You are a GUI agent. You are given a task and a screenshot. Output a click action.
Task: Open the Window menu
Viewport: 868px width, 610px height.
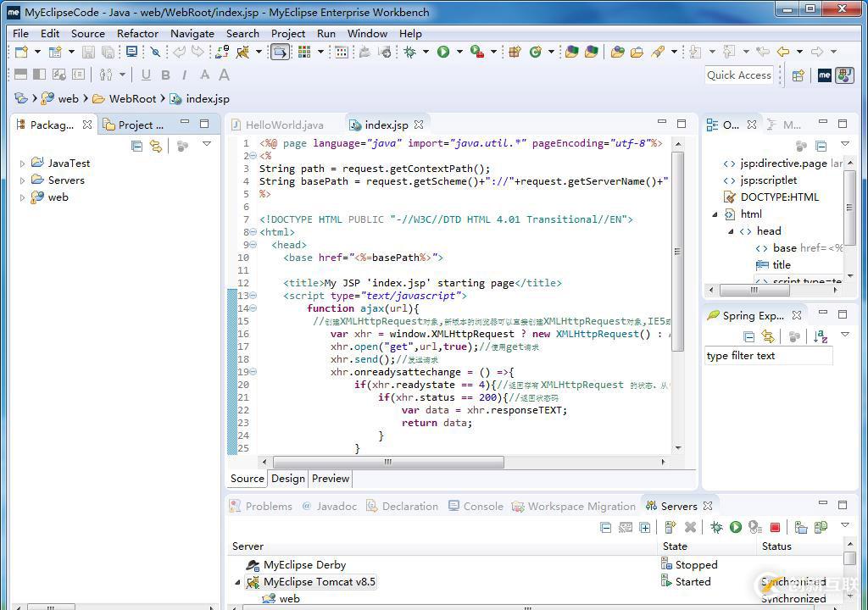tap(367, 34)
